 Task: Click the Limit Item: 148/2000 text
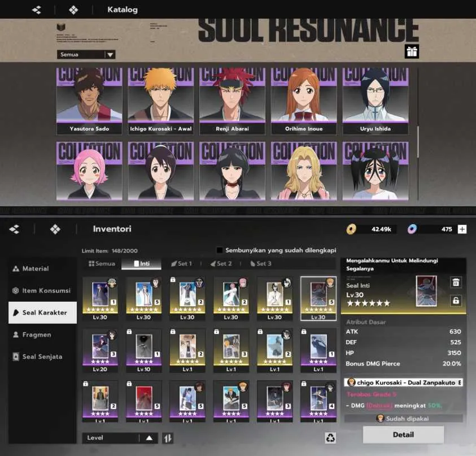tap(110, 251)
